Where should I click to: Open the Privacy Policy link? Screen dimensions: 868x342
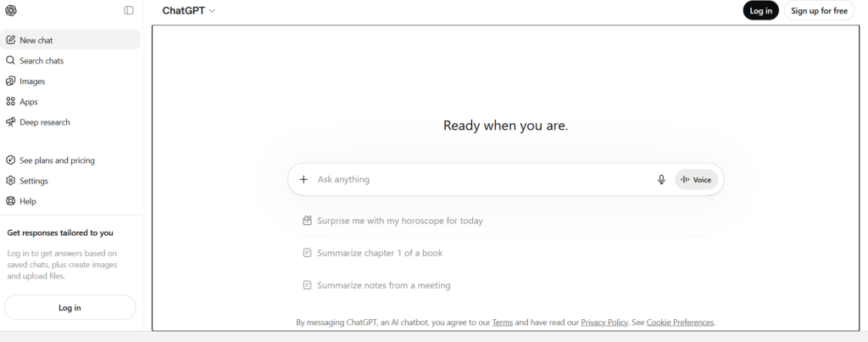(x=604, y=322)
